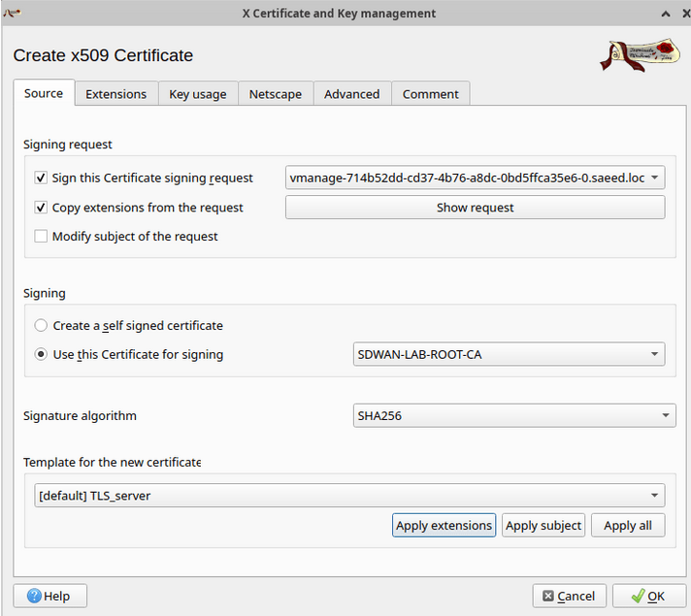The height and width of the screenshot is (616, 691).
Task: Go to the Netscape tab
Action: pyautogui.click(x=275, y=94)
